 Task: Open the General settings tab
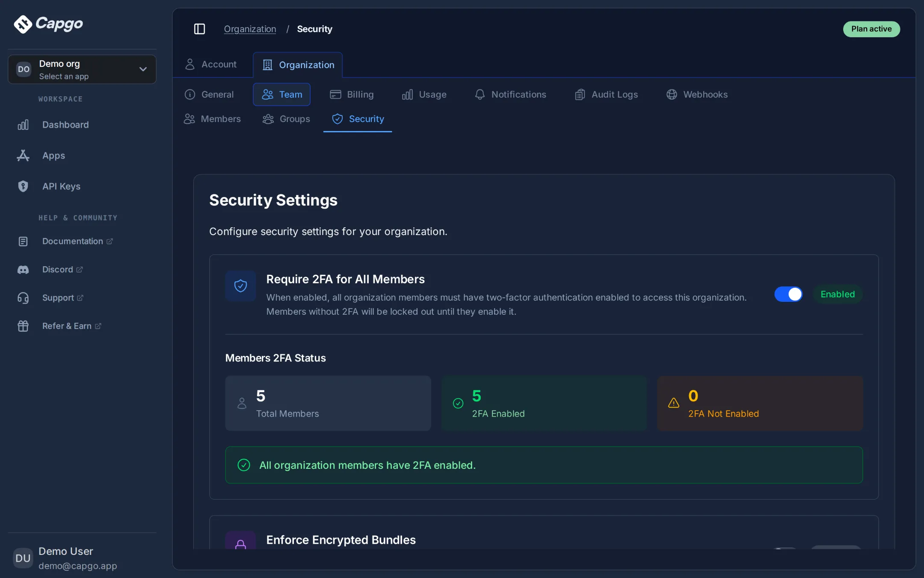coord(209,95)
